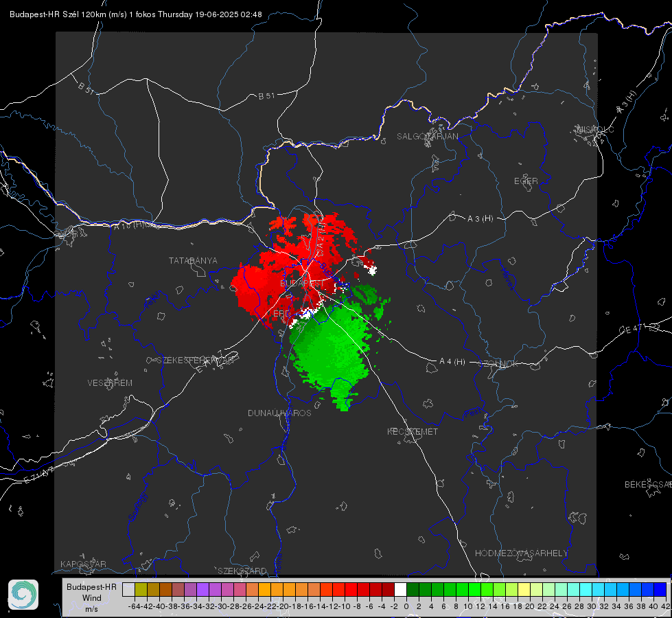Select the olive swatch above the -64 label
This screenshot has width=672, height=618.
click(141, 589)
